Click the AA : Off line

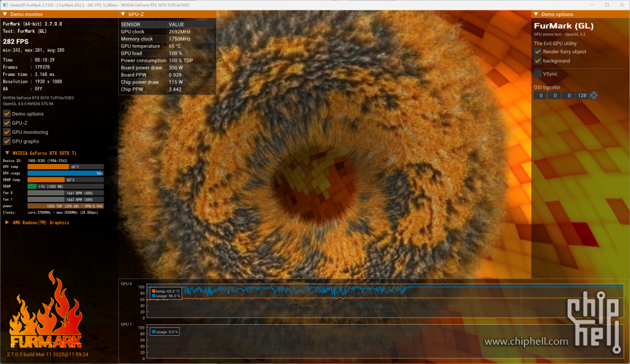tap(23, 89)
